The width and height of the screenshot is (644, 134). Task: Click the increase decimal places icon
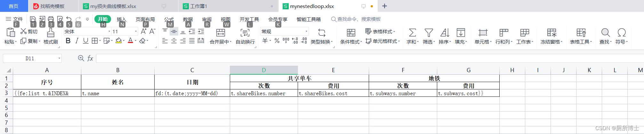(x=295, y=41)
